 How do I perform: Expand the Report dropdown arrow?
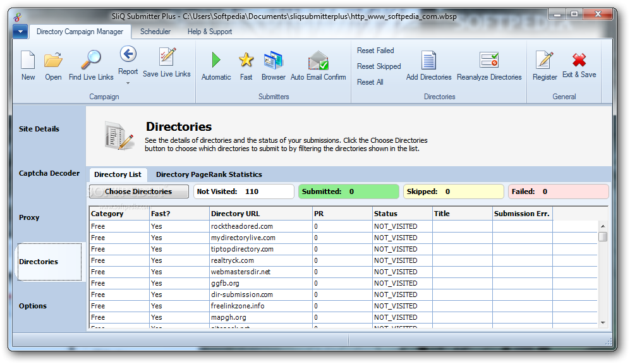click(x=128, y=83)
